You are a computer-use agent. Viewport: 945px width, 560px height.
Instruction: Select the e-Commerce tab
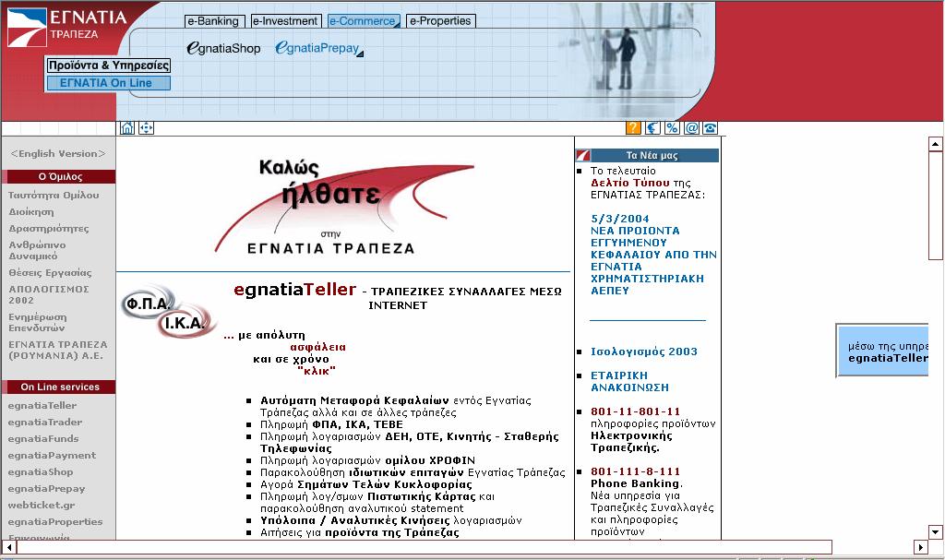pyautogui.click(x=364, y=21)
